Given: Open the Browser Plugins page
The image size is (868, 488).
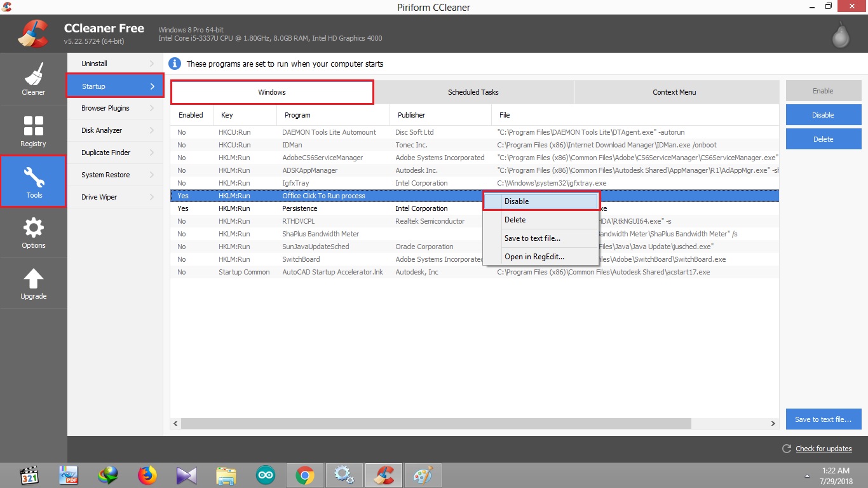Looking at the screenshot, I should [115, 108].
